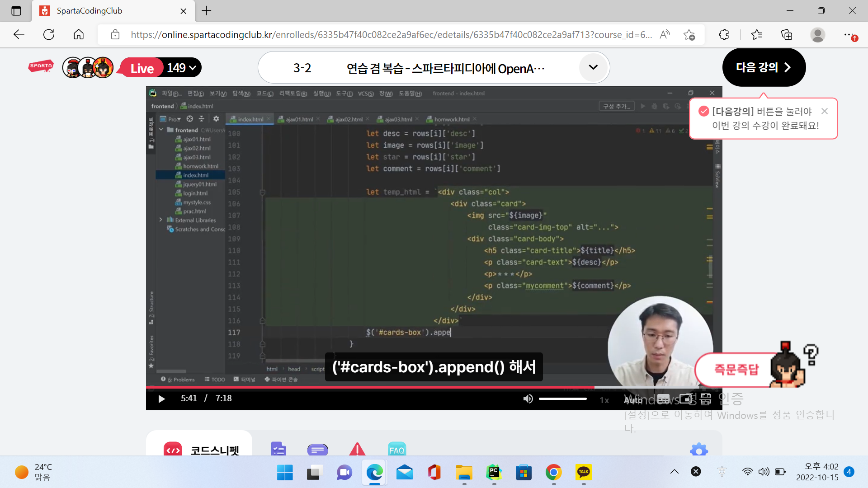
Task: Change playback speed from 1x
Action: pos(604,400)
